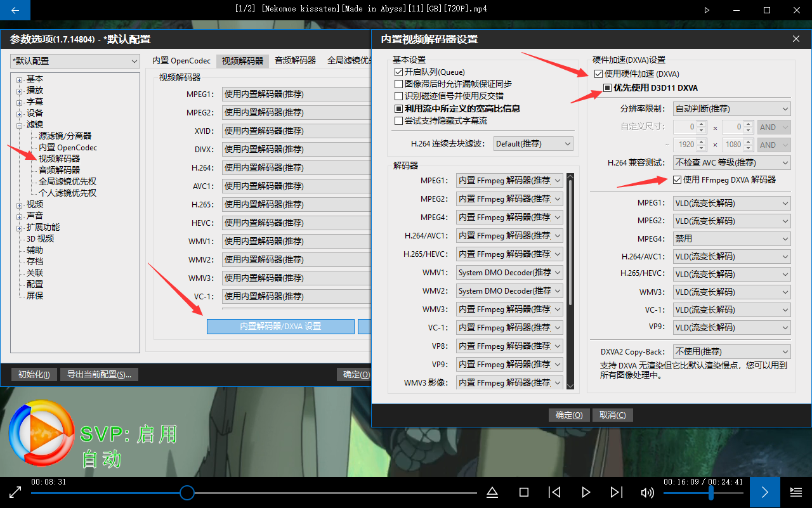Screen dimensions: 812x508
Task: Toggle 使用 FFmpeg DXVA 解码器 checkbox
Action: click(678, 179)
